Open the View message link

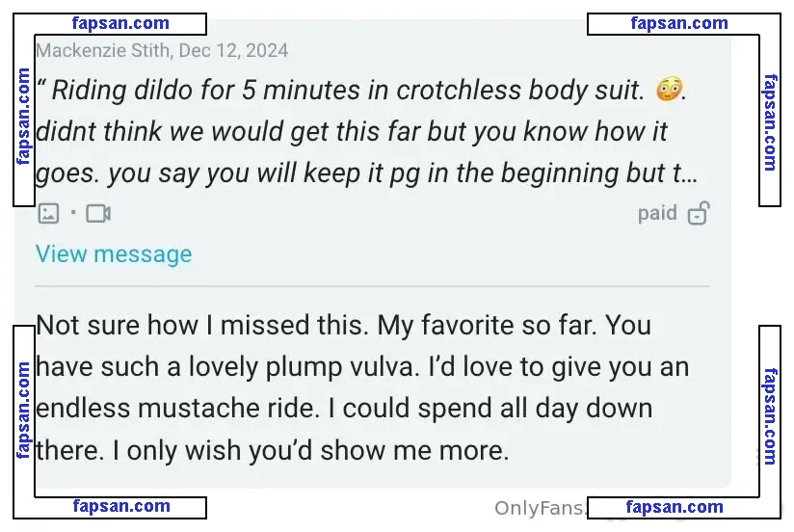(114, 253)
